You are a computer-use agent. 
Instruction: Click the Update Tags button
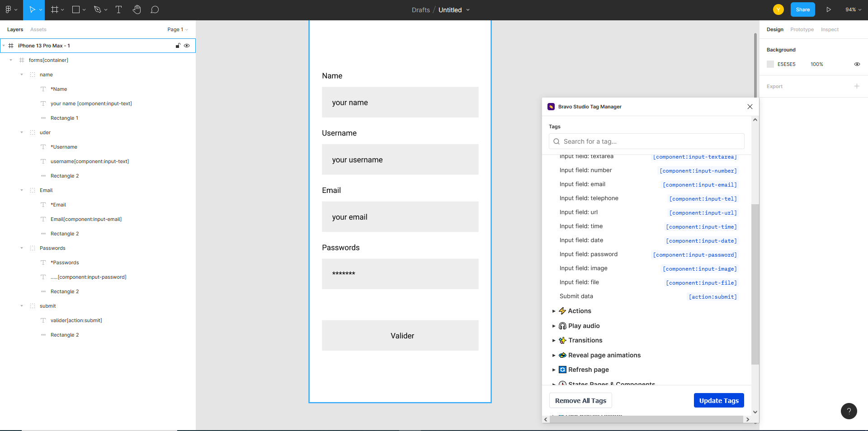[x=719, y=400]
